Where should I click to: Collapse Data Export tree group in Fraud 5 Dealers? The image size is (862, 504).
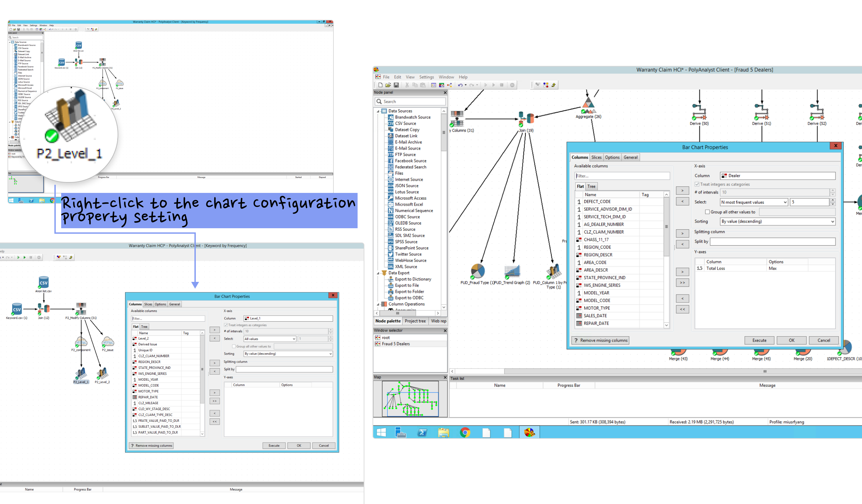tap(378, 273)
